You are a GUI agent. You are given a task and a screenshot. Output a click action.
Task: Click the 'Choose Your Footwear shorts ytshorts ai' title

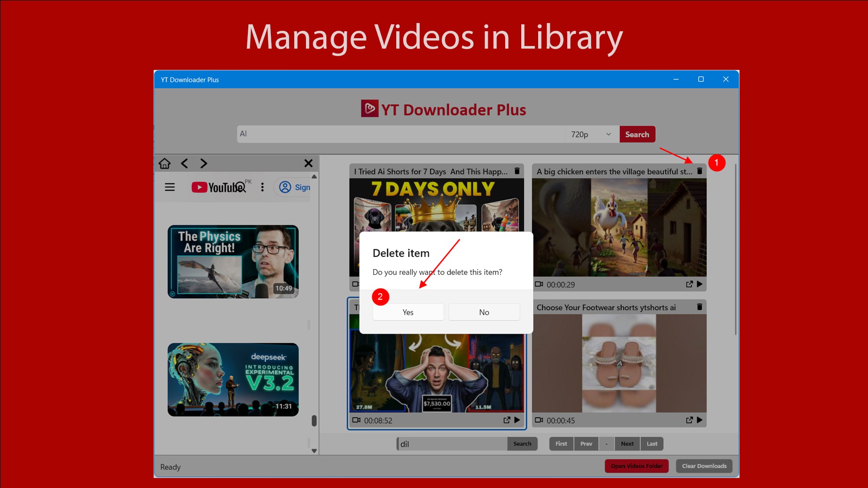point(606,307)
